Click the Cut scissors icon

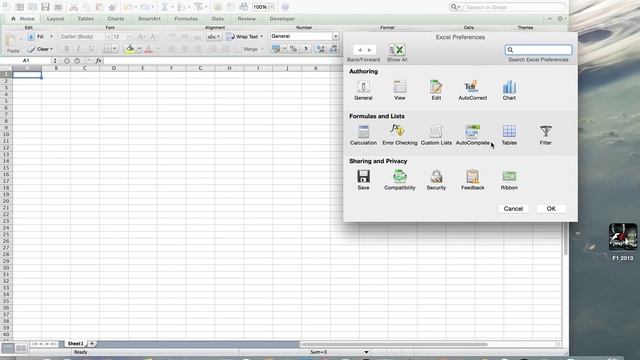click(73, 7)
